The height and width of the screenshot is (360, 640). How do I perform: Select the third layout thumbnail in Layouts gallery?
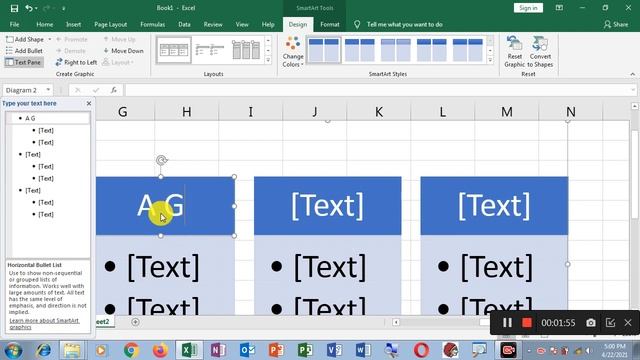246,50
